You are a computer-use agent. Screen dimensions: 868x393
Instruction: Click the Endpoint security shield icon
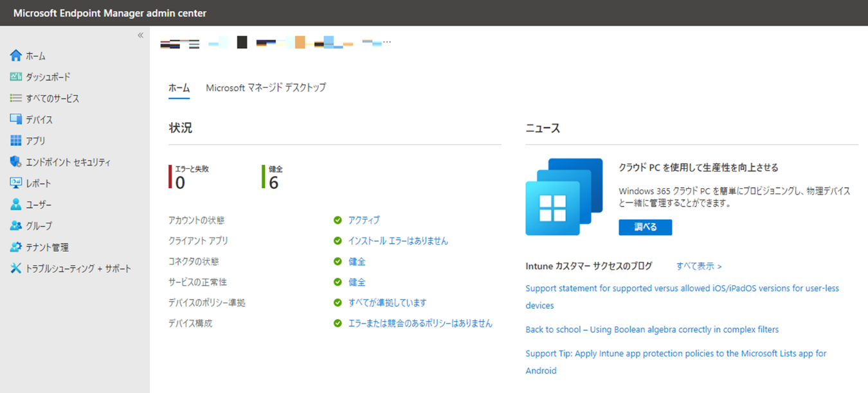tap(16, 162)
